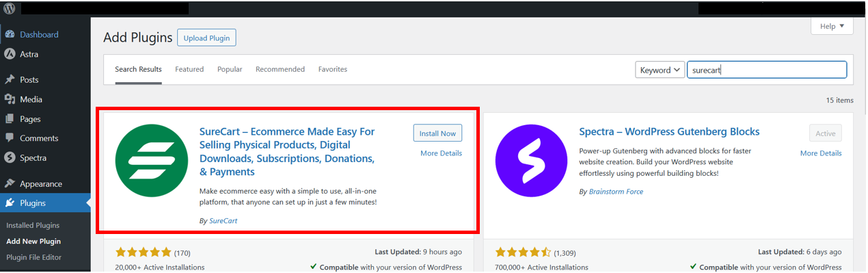The height and width of the screenshot is (273, 868).
Task: Open the Media menu item
Action: pyautogui.click(x=45, y=99)
